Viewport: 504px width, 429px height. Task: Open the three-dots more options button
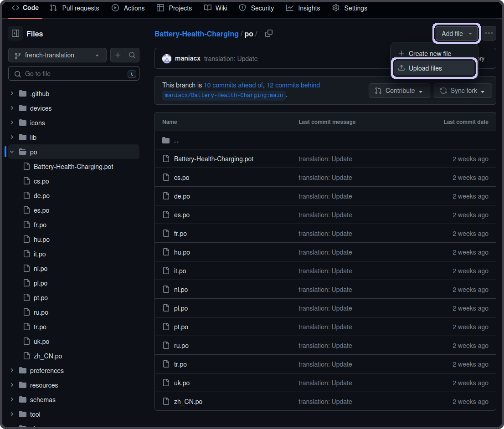[489, 33]
